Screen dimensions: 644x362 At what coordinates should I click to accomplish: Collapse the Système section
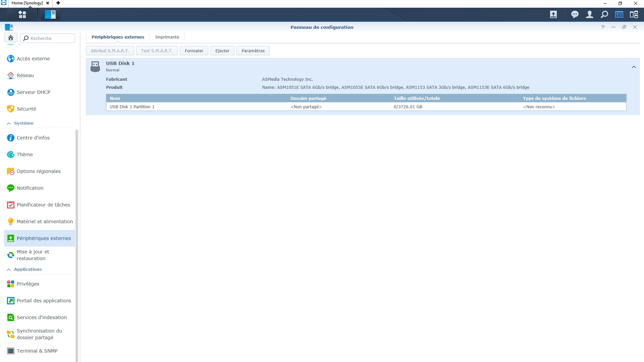click(9, 123)
